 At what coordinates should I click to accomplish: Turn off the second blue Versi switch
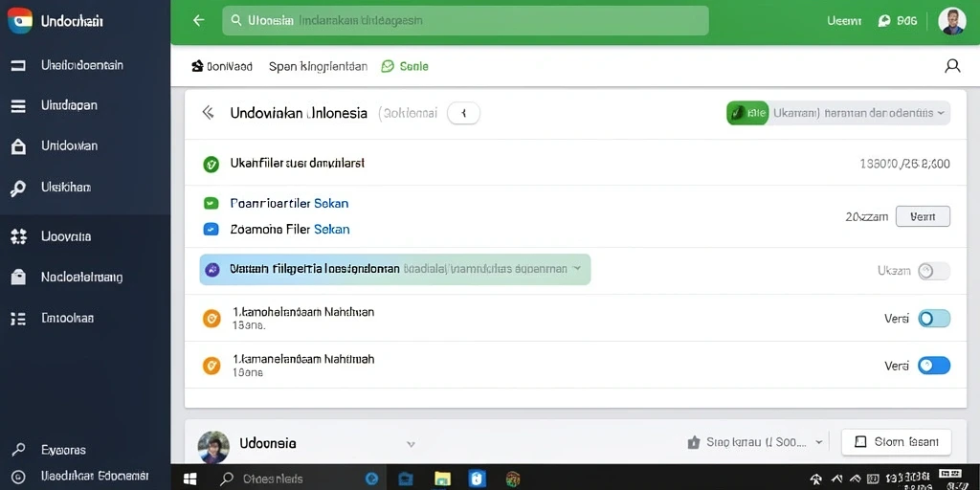(x=934, y=366)
